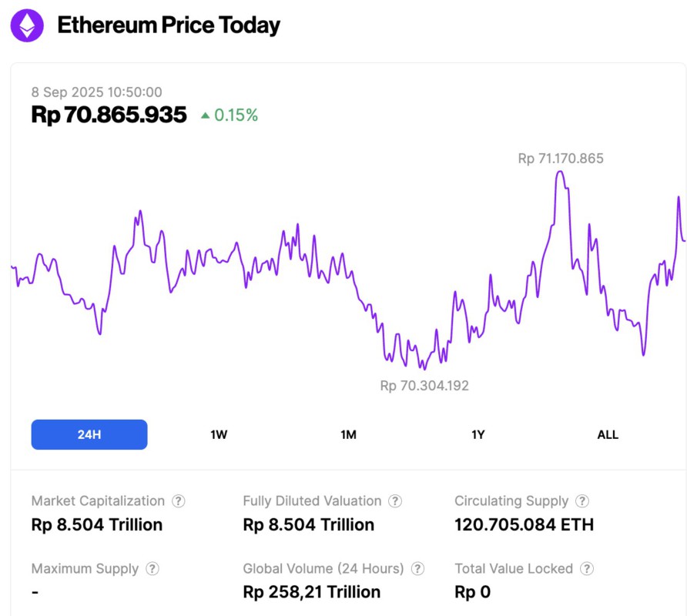Switch to the 1W chart tab
The width and height of the screenshot is (687, 616).
click(218, 434)
